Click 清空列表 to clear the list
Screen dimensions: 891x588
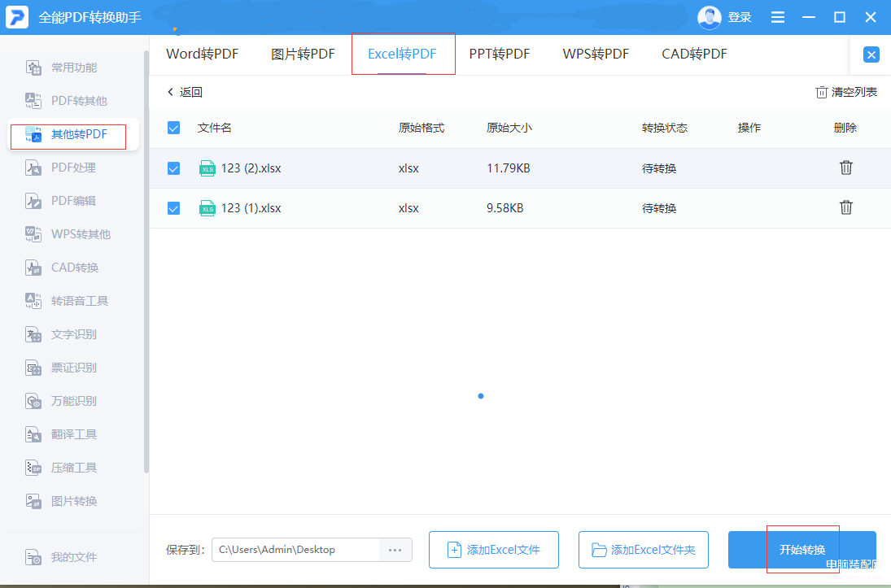(x=846, y=92)
